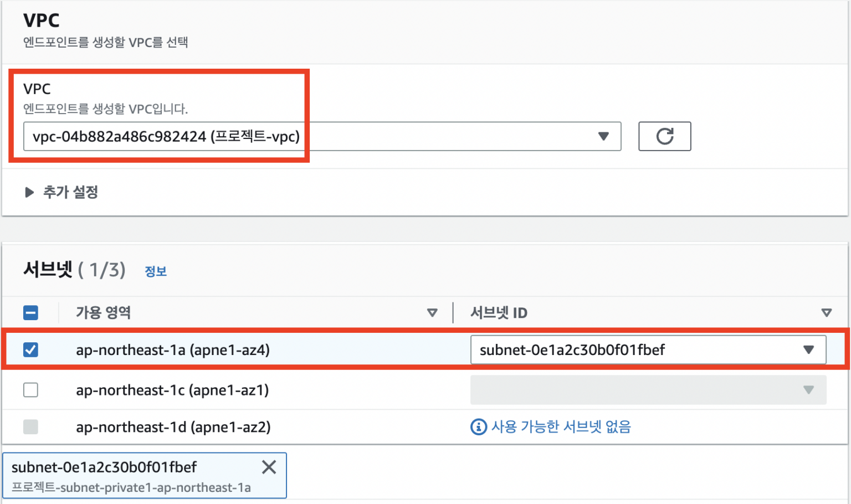Select the ap-northeast-1d (apne1-az2) row
This screenshot has width=851, height=504.
click(x=173, y=426)
